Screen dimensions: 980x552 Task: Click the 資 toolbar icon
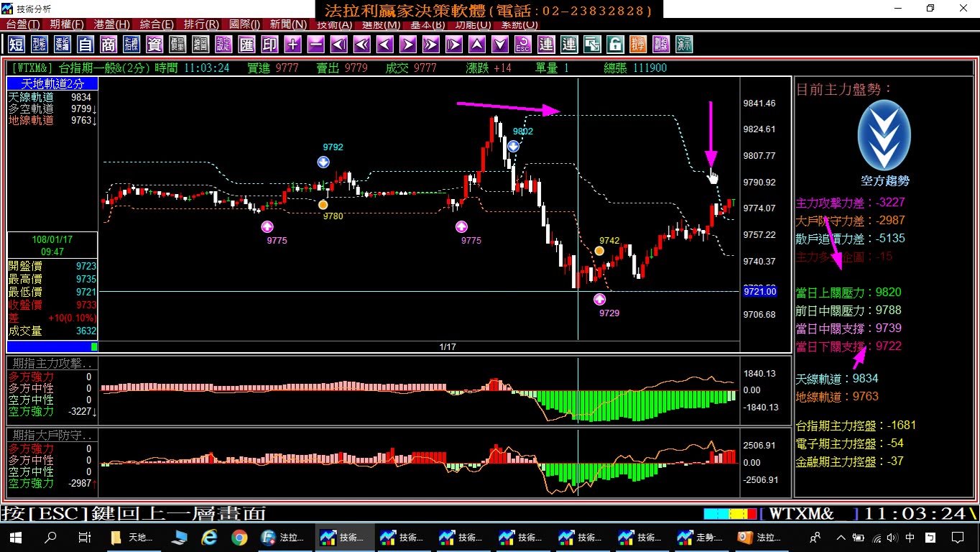[154, 45]
